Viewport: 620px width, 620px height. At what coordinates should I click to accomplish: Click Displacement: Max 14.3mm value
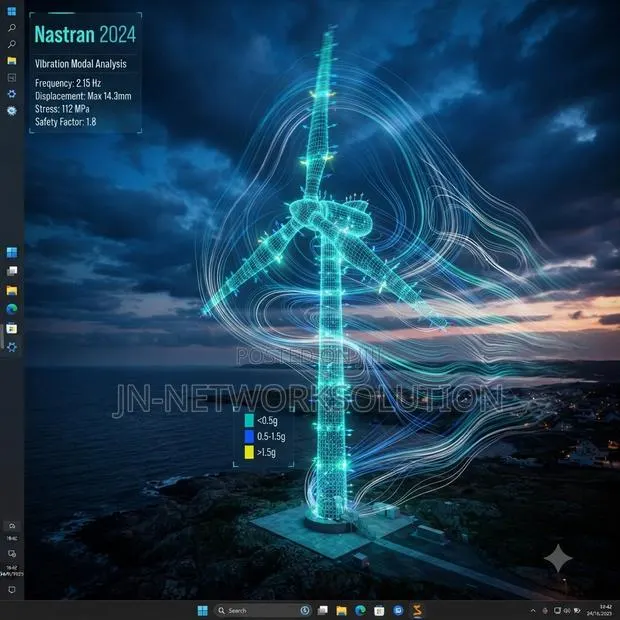83,96
